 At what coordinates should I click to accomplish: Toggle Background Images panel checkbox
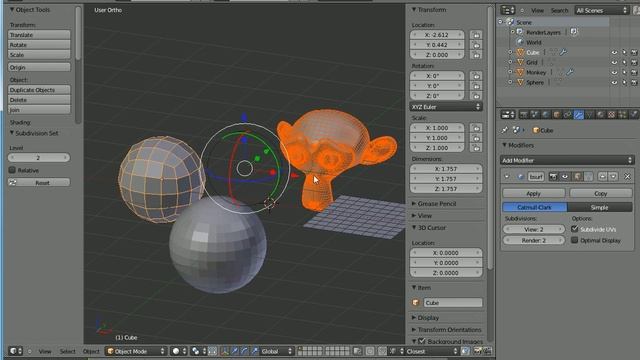(x=422, y=341)
